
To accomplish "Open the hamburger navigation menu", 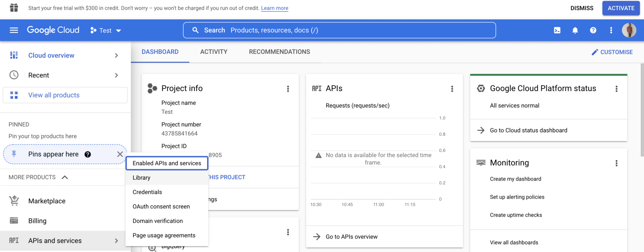I will [x=14, y=30].
